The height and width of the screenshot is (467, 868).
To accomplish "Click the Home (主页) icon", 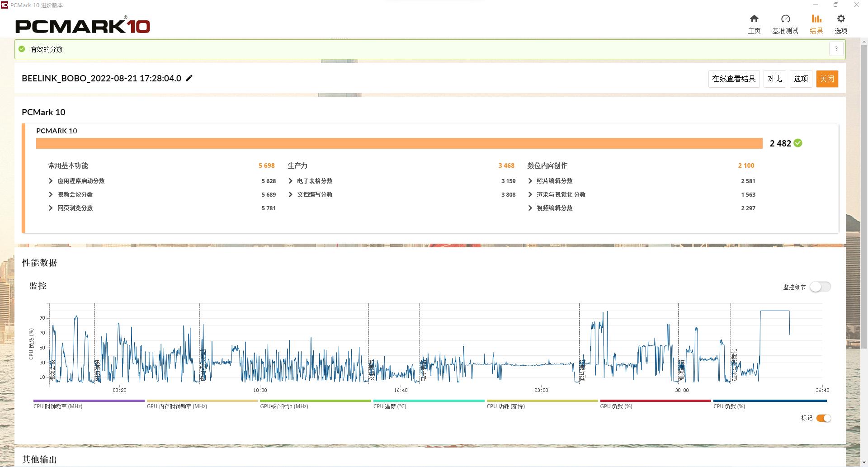I will (x=754, y=19).
